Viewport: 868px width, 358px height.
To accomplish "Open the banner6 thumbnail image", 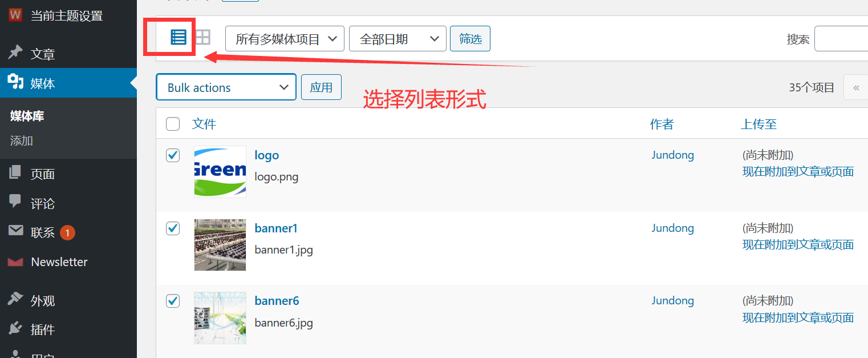I will 220,318.
